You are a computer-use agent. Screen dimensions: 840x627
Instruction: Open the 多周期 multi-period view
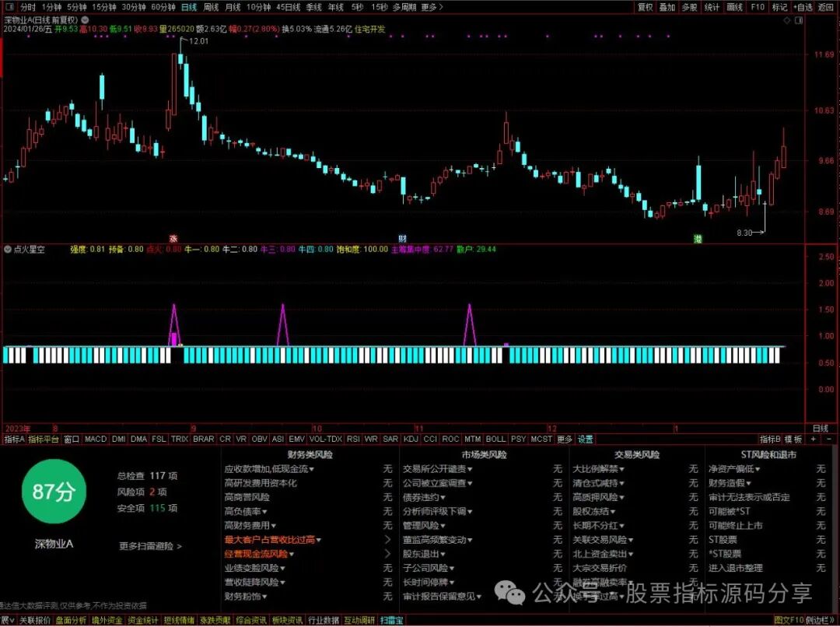pyautogui.click(x=404, y=7)
